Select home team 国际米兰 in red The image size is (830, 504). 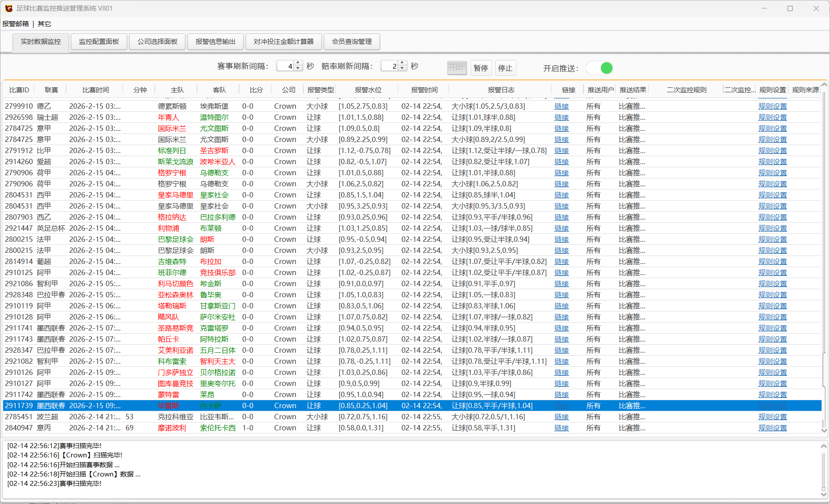[x=172, y=129]
